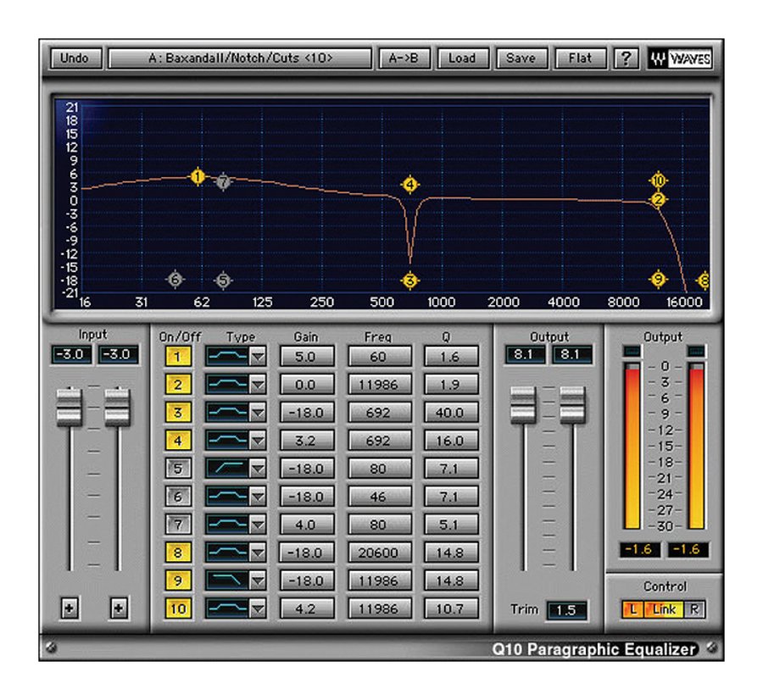Click band 8 marker at graph edge
This screenshot has height=700, width=763.
[x=703, y=281]
